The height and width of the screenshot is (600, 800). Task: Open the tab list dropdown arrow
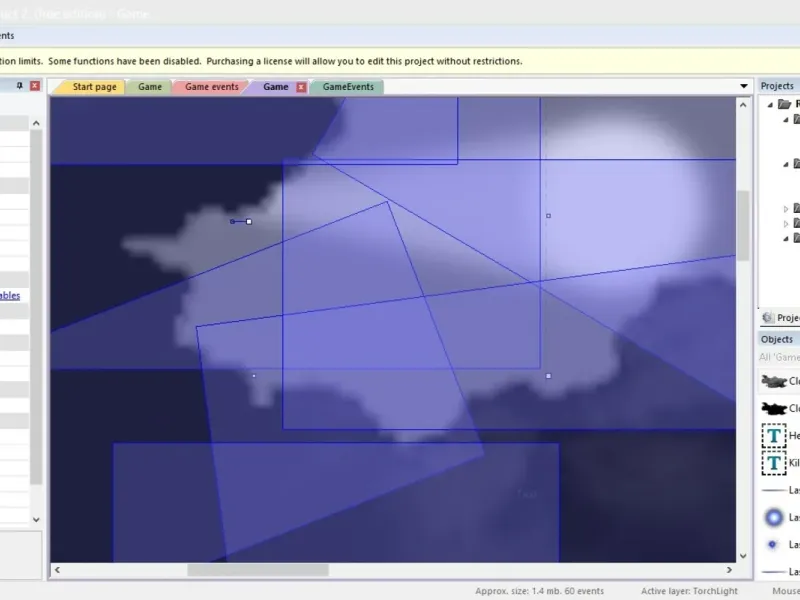(x=744, y=86)
